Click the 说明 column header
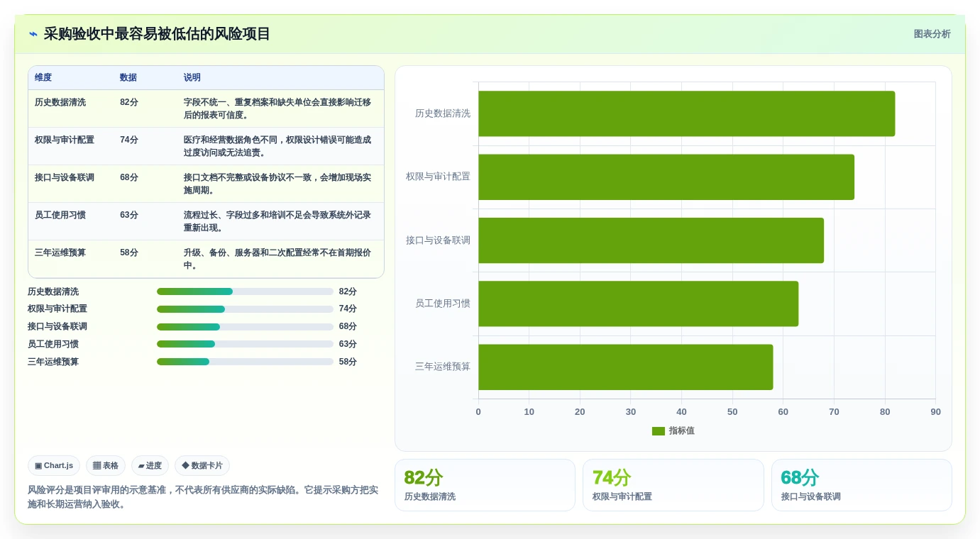 click(x=192, y=77)
